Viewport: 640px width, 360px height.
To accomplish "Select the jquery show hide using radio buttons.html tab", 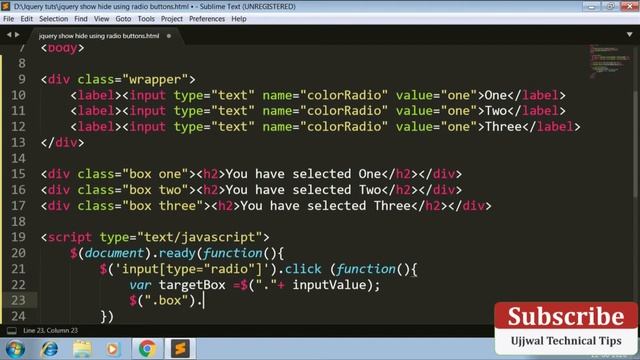I will (x=99, y=36).
